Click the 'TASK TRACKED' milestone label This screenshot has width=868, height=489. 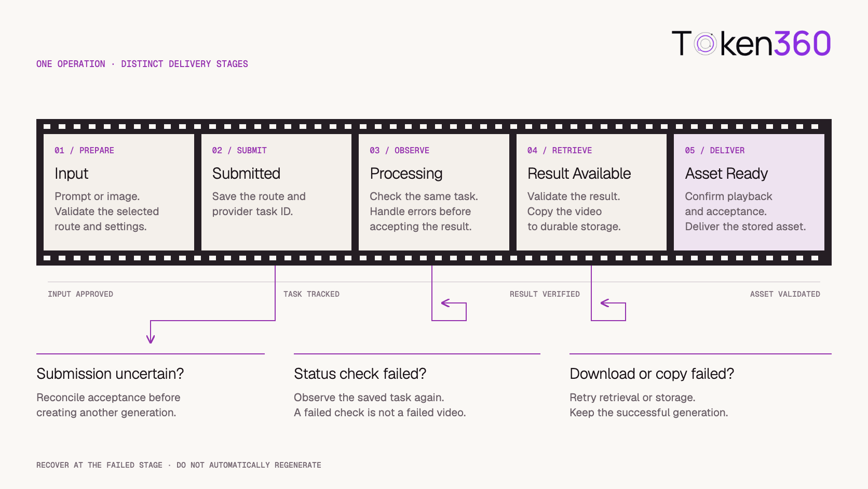tap(311, 294)
